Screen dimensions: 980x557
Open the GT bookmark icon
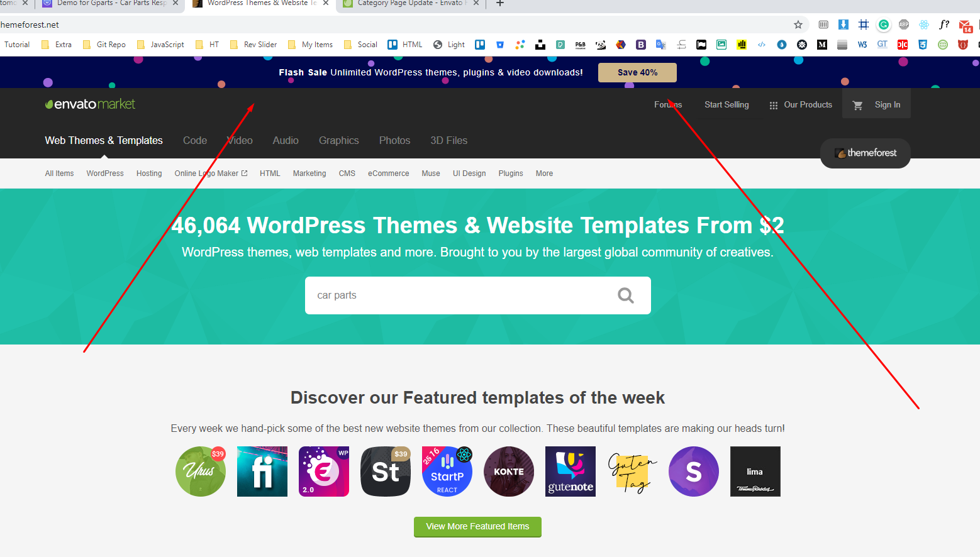pyautogui.click(x=883, y=45)
